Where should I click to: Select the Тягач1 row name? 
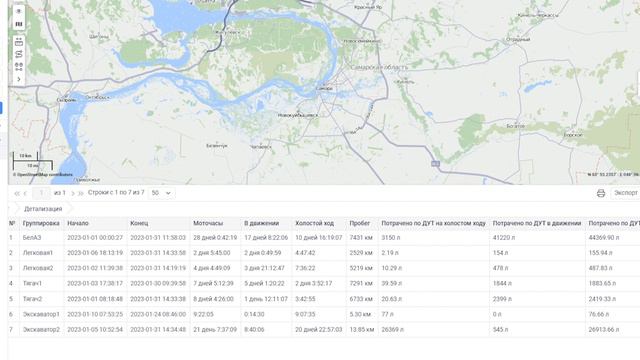pyautogui.click(x=32, y=283)
